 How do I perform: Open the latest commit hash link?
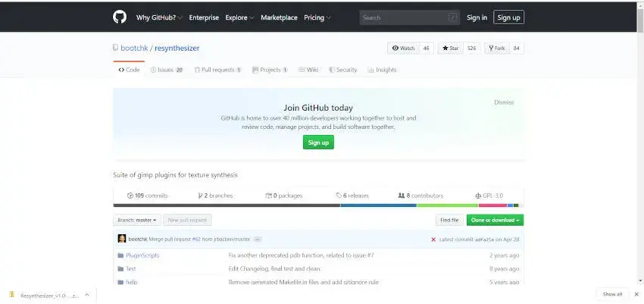click(x=484, y=239)
